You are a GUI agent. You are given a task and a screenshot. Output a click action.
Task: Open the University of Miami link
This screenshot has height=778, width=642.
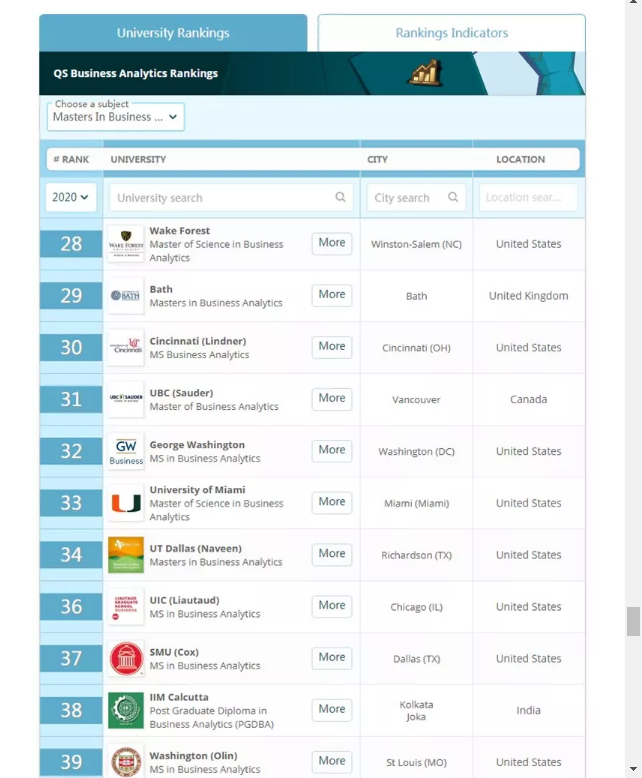(197, 490)
